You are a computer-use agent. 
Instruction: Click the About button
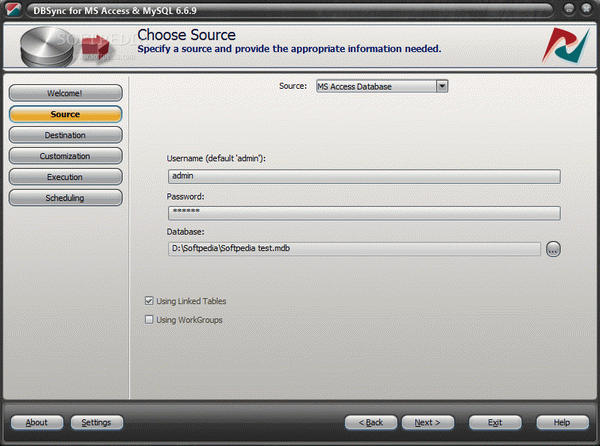[x=37, y=422]
